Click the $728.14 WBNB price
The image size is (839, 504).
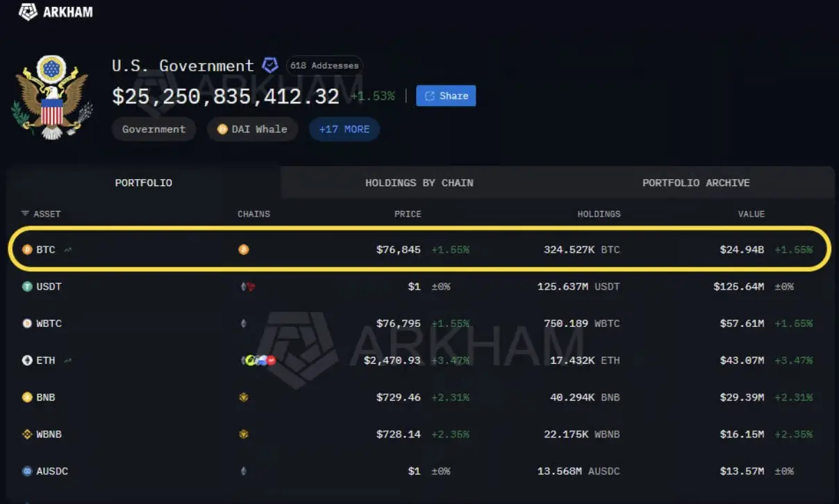[399, 435]
